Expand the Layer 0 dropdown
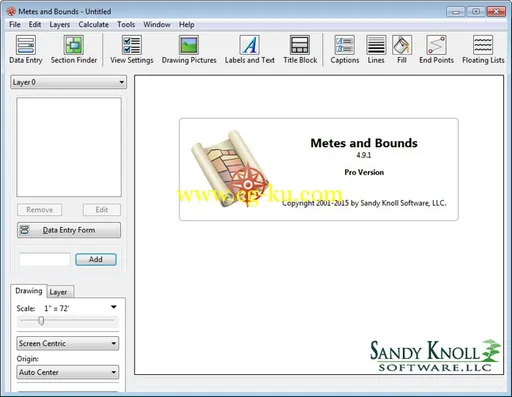This screenshot has width=512, height=397. 68,82
